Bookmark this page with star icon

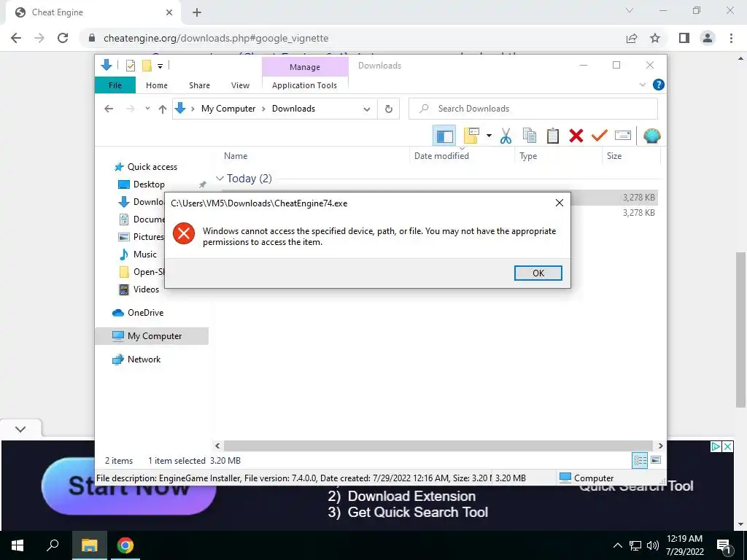click(x=655, y=38)
